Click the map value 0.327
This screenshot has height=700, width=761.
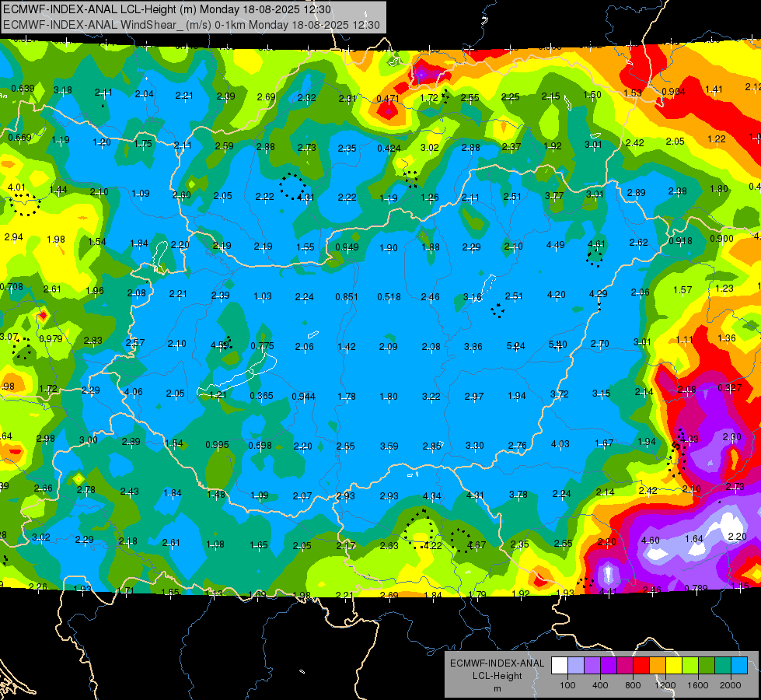coord(729,387)
